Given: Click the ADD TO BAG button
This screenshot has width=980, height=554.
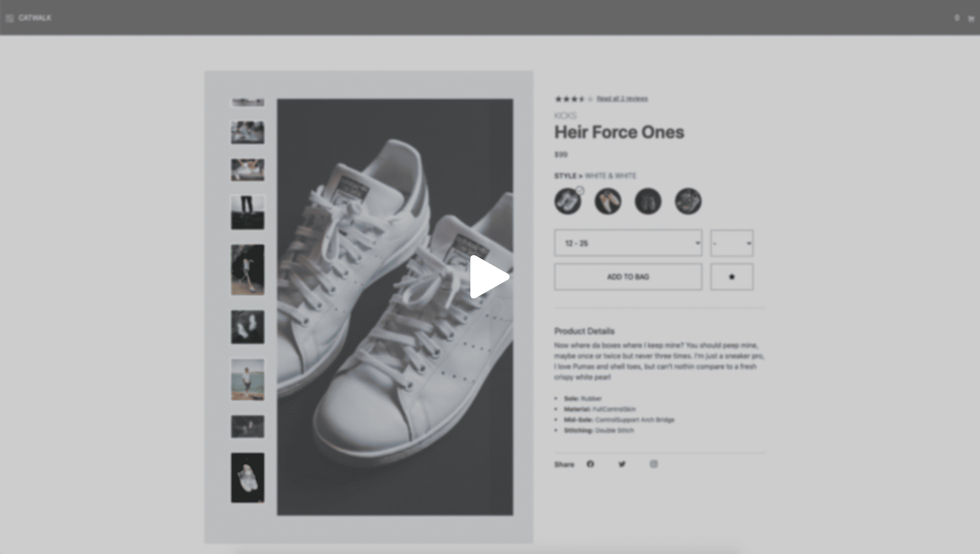Looking at the screenshot, I should click(627, 277).
